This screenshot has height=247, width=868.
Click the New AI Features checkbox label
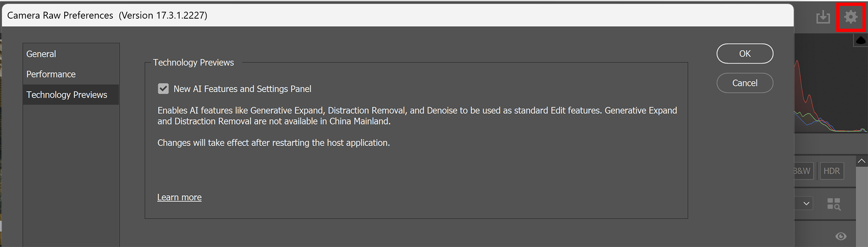242,89
